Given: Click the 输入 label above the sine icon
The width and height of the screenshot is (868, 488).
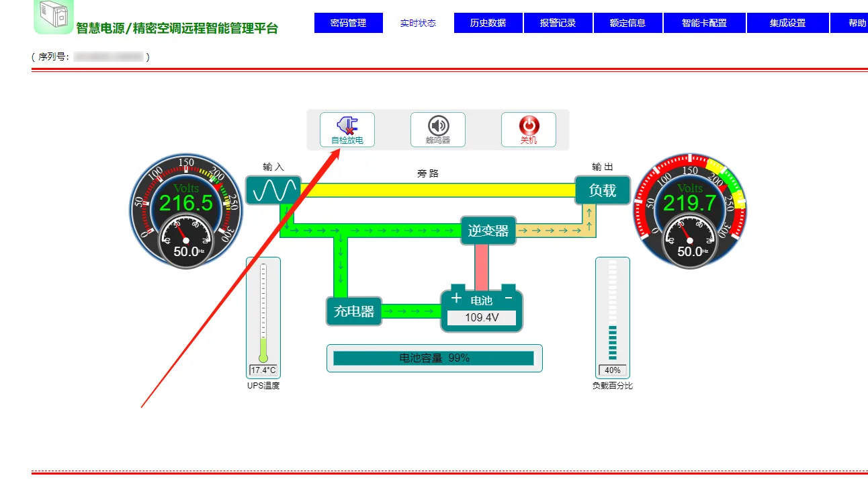Looking at the screenshot, I should 273,167.
